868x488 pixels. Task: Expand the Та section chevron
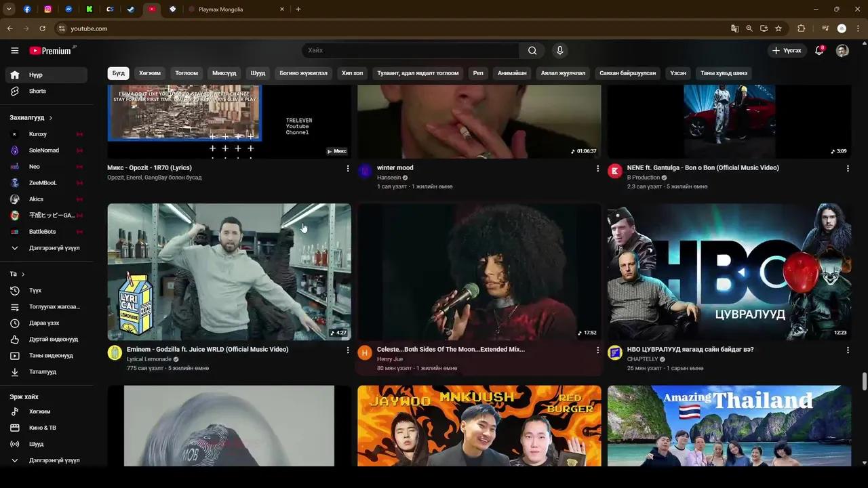(23, 274)
